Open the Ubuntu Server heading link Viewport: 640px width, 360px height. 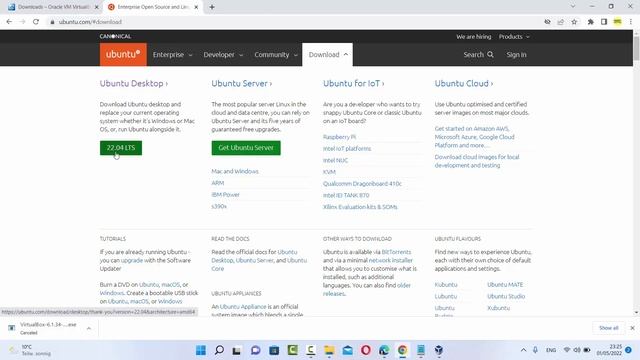pos(242,83)
